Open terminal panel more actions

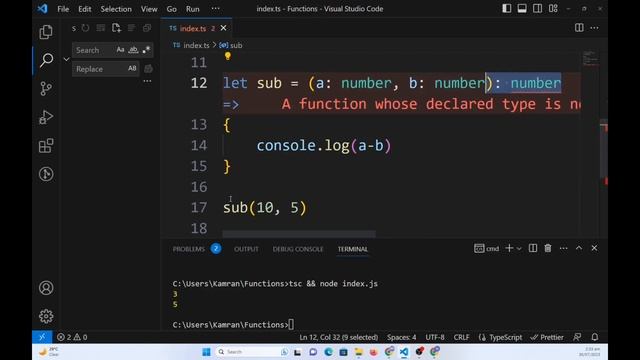(x=563, y=248)
